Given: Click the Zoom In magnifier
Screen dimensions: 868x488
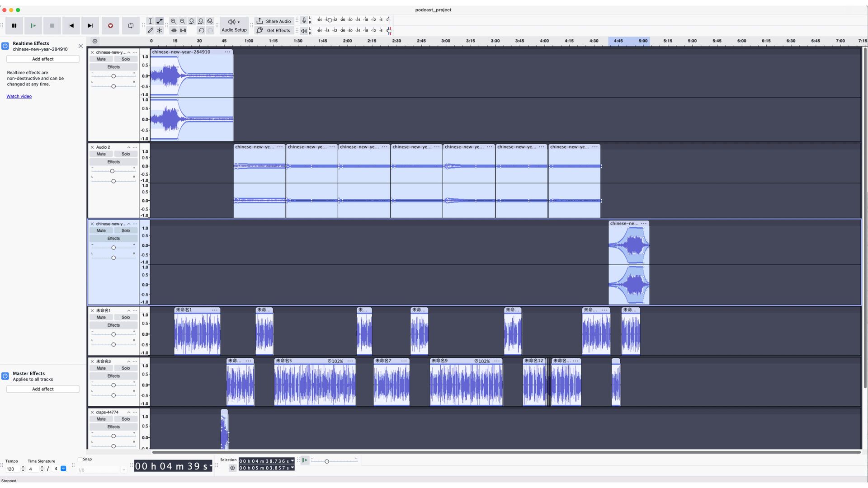Looking at the screenshot, I should coord(173,21).
